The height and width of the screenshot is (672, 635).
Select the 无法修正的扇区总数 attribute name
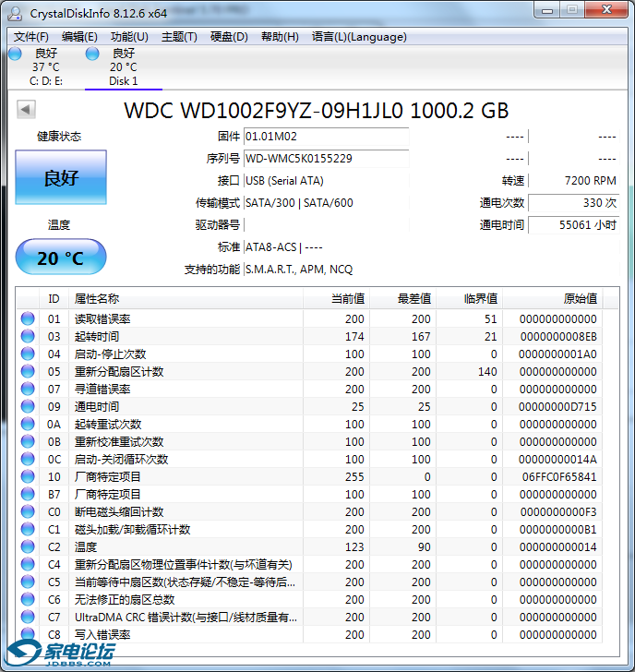[125, 600]
